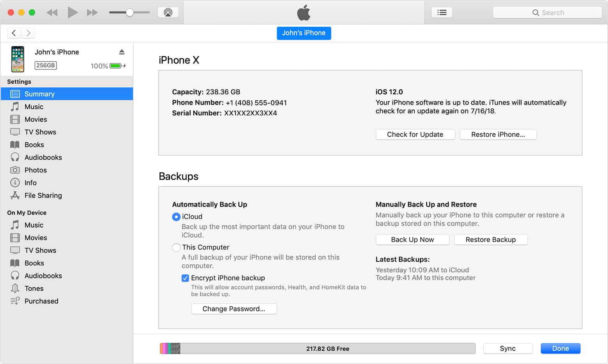Open File Sharing settings
The height and width of the screenshot is (364, 608).
(43, 195)
